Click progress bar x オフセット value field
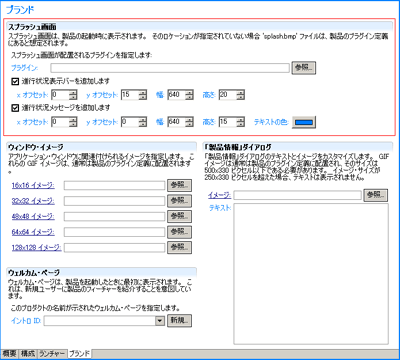The image size is (400, 360). point(60,95)
